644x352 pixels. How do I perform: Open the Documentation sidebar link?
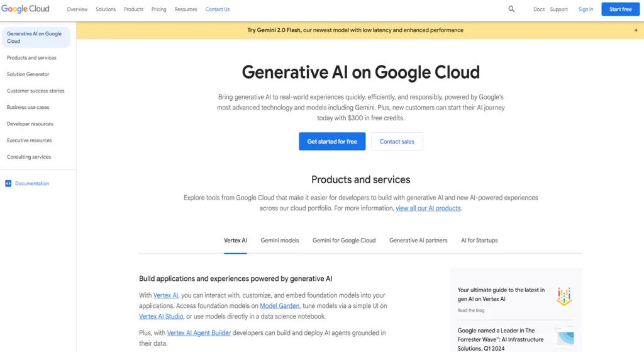tap(32, 183)
